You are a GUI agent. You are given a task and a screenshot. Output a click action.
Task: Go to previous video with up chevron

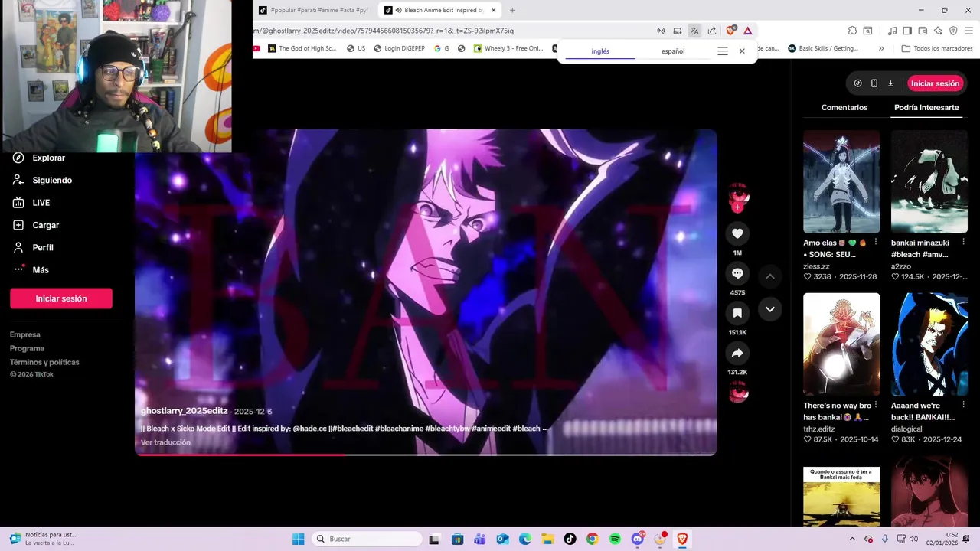click(770, 276)
